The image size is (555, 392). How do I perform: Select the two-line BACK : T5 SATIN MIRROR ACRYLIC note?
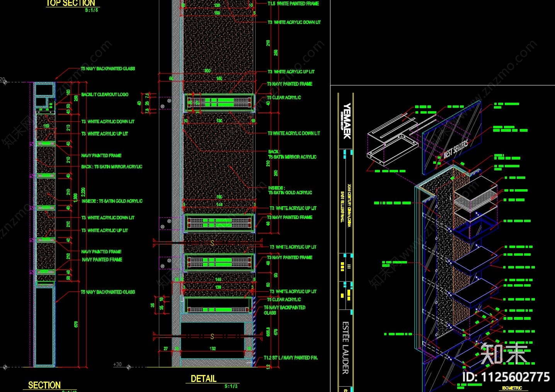tap(292, 154)
